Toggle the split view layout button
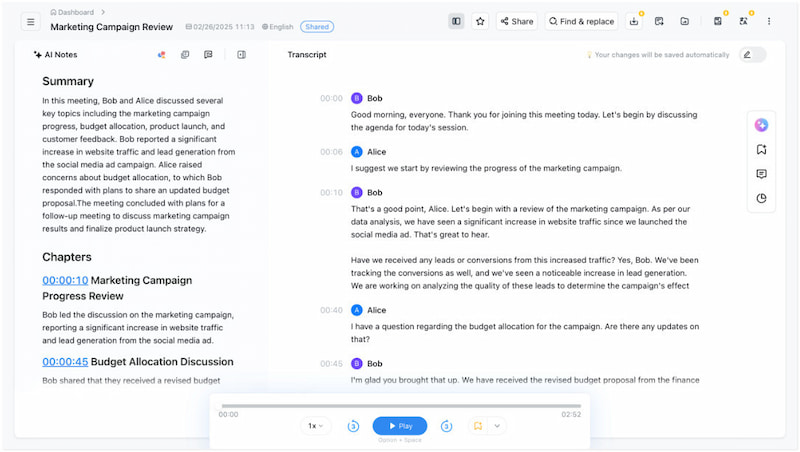 coord(456,21)
